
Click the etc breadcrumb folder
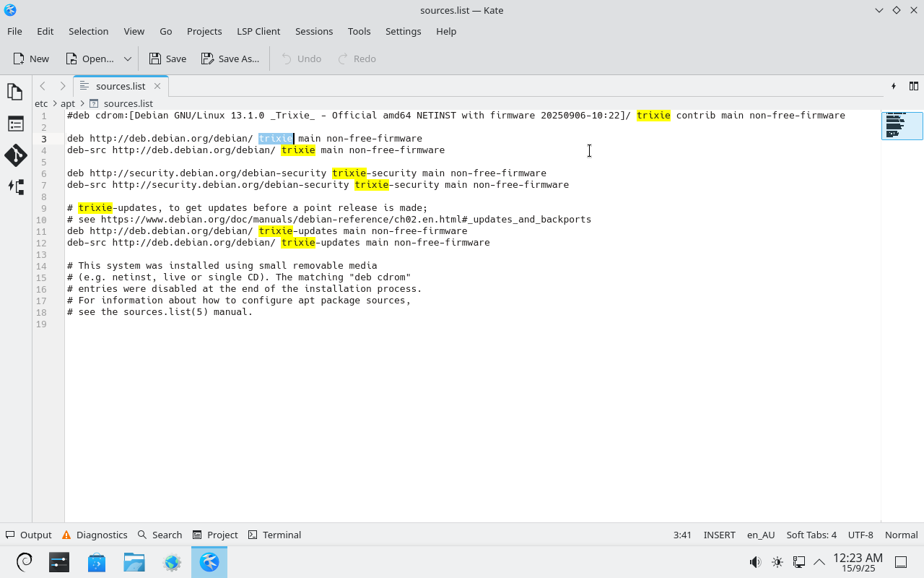pyautogui.click(x=41, y=103)
